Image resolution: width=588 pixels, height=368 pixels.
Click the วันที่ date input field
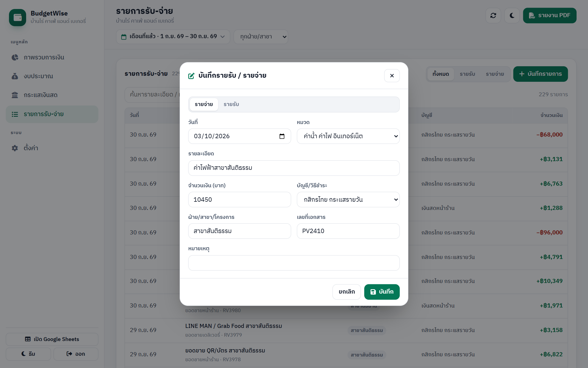tap(240, 136)
